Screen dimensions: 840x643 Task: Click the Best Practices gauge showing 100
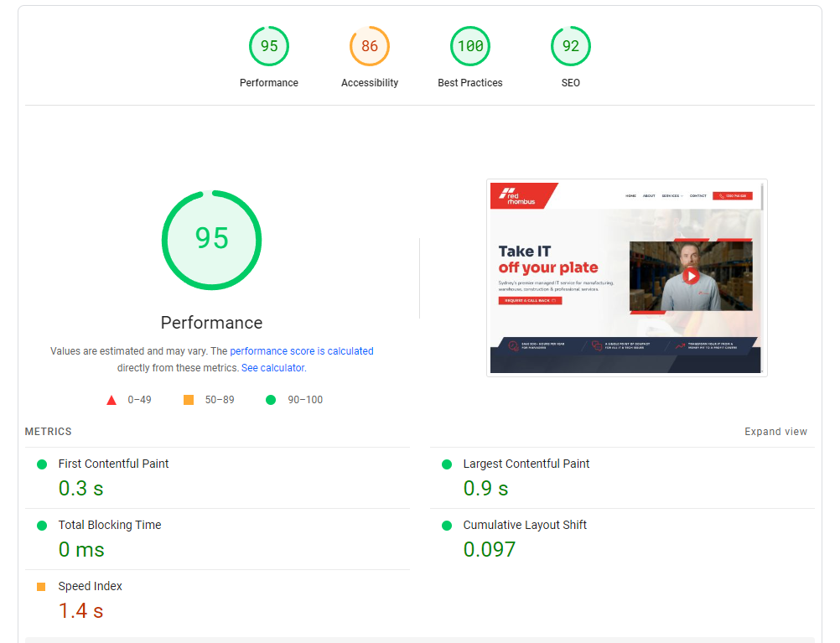pos(469,46)
